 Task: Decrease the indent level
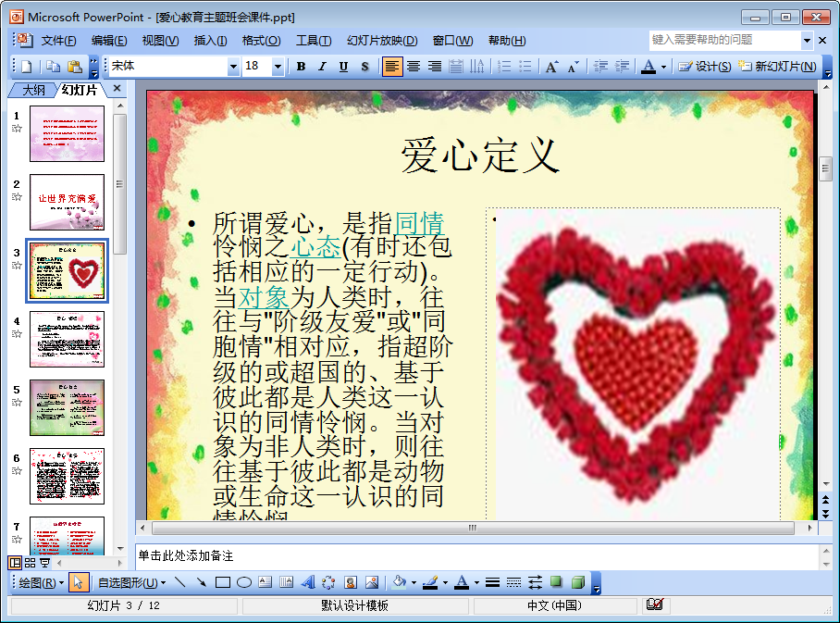600,67
